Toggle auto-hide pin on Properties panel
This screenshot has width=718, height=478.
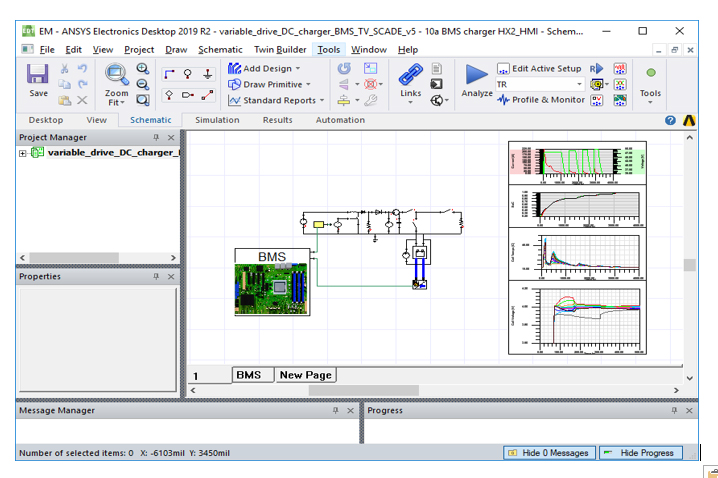(x=156, y=277)
